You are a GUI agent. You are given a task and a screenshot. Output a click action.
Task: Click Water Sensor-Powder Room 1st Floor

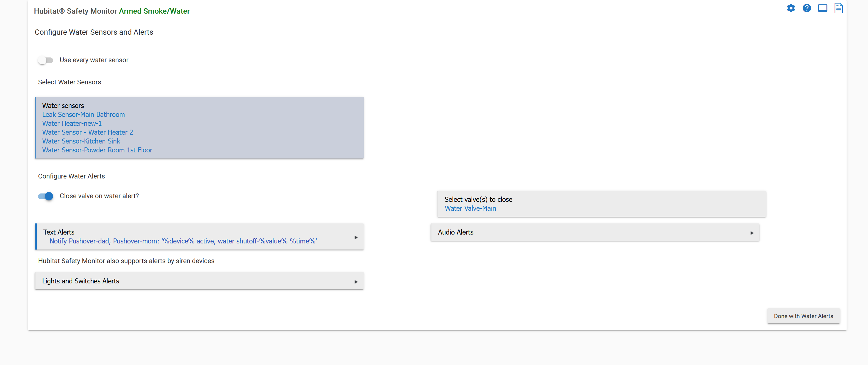point(97,150)
